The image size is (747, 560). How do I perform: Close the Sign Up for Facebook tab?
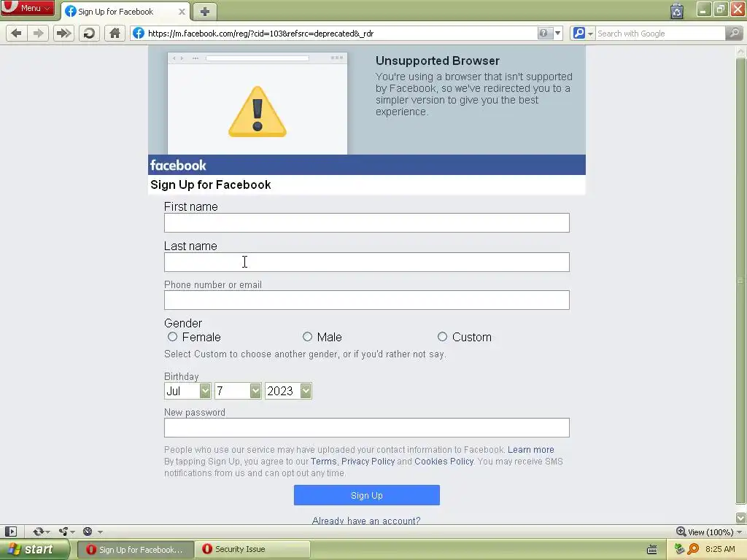pos(182,12)
